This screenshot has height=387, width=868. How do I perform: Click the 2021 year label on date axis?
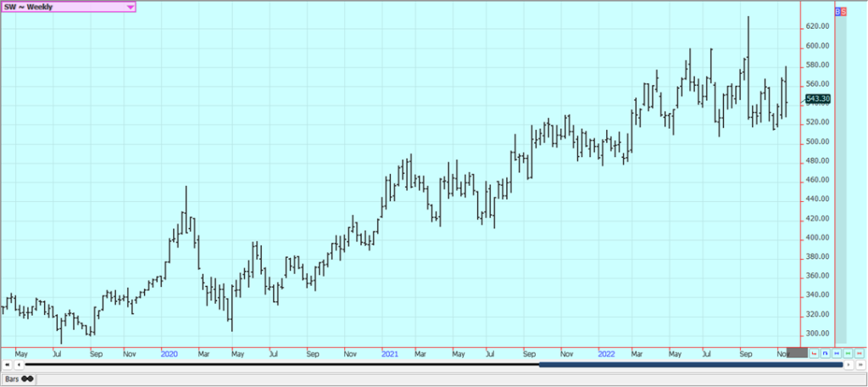391,353
